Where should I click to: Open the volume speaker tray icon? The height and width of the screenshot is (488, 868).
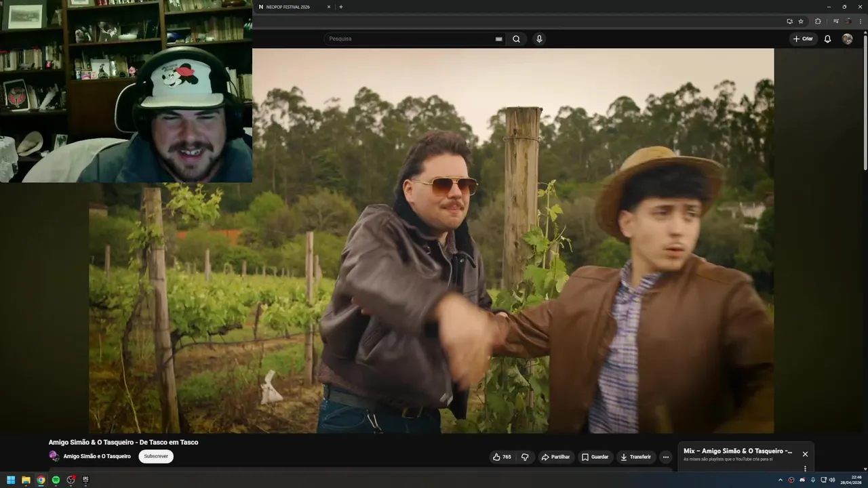pyautogui.click(x=832, y=480)
